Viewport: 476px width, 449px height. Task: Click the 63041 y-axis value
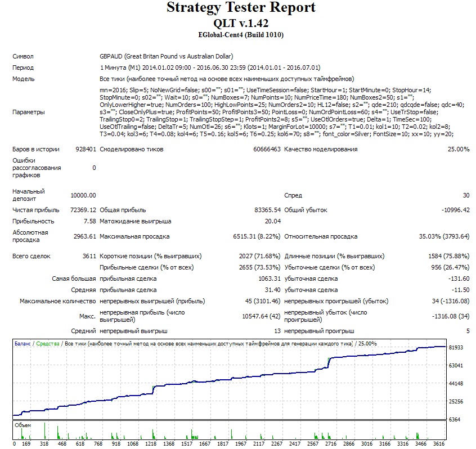456,366
